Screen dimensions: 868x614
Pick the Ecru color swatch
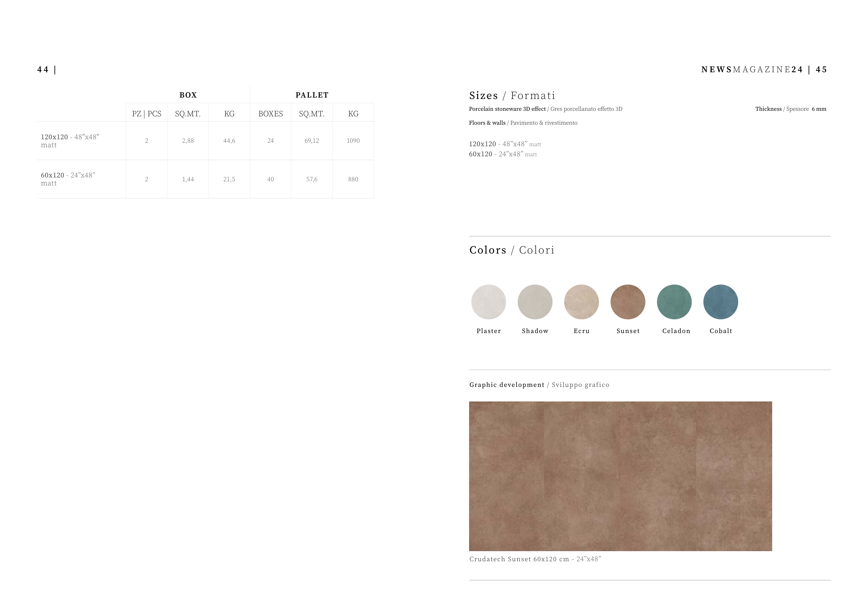coord(582,302)
